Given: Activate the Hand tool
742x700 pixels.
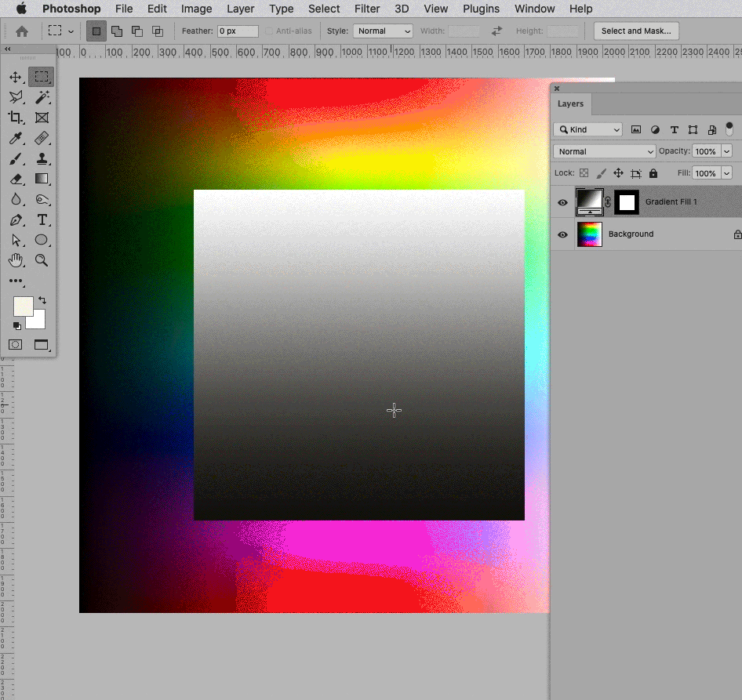Looking at the screenshot, I should pyautogui.click(x=16, y=260).
